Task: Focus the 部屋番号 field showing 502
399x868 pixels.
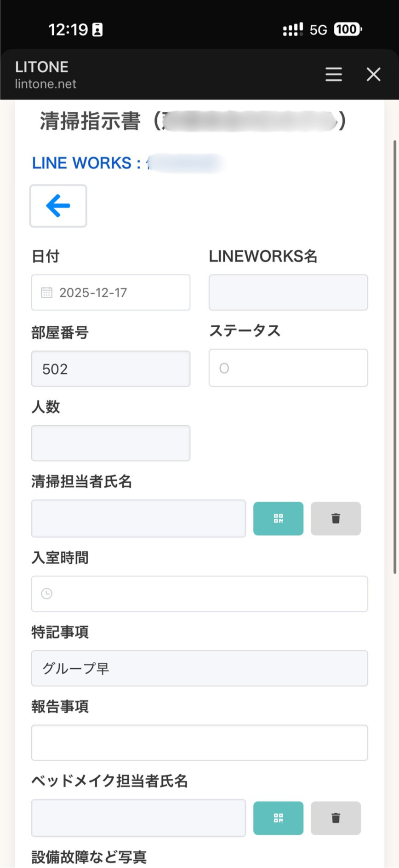Action: pos(110,369)
